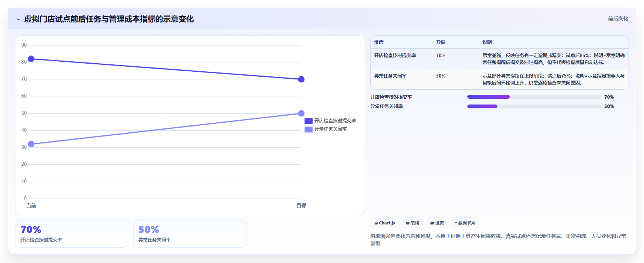Click 异常任务关闭率 legend label in chart
The image size is (644, 263).
point(330,129)
